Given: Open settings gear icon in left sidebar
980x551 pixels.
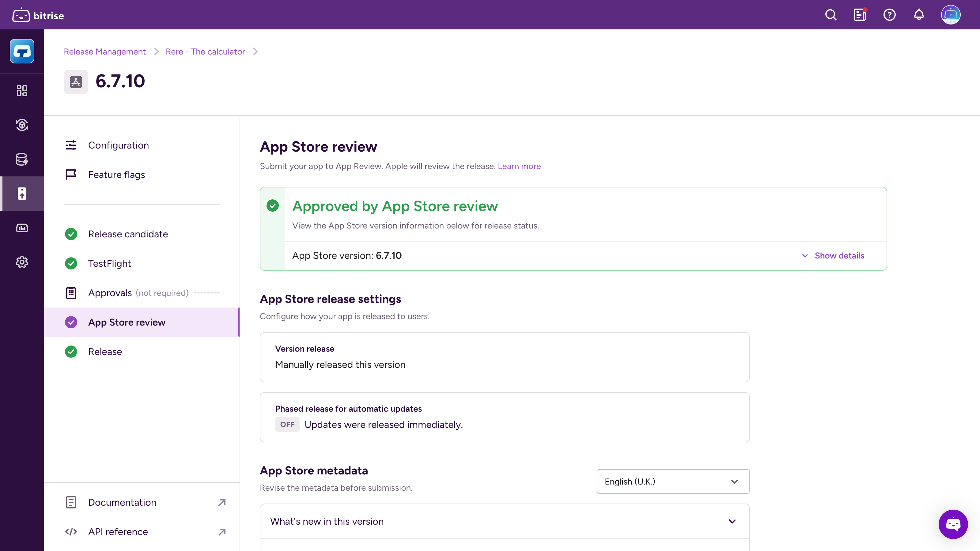Looking at the screenshot, I should (x=22, y=262).
